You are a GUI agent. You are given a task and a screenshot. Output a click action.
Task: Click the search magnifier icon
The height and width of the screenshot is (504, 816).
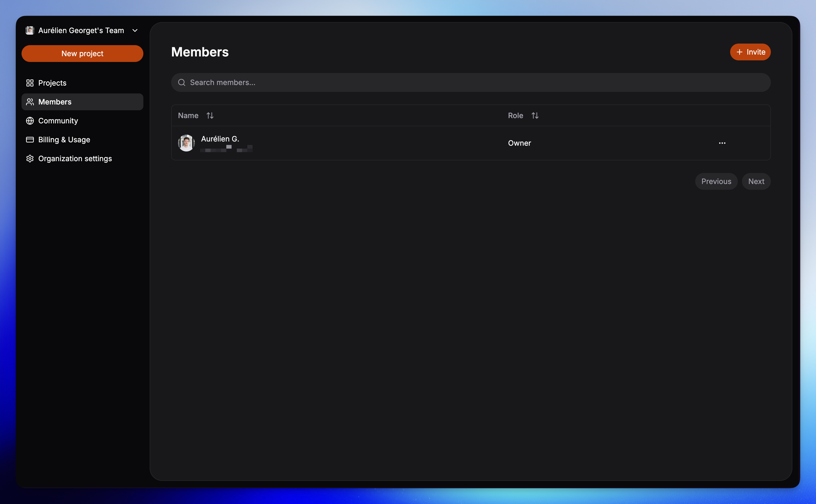182,83
